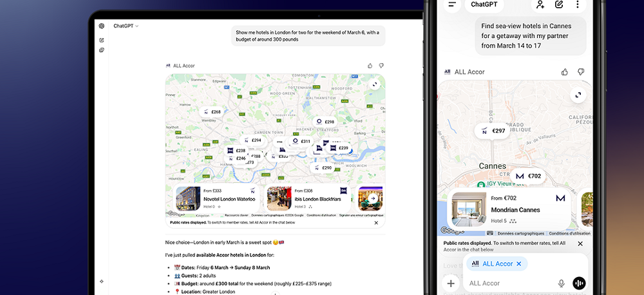This screenshot has width=644, height=295.
Task: Tap the phone hamburger menu icon
Action: [x=453, y=5]
